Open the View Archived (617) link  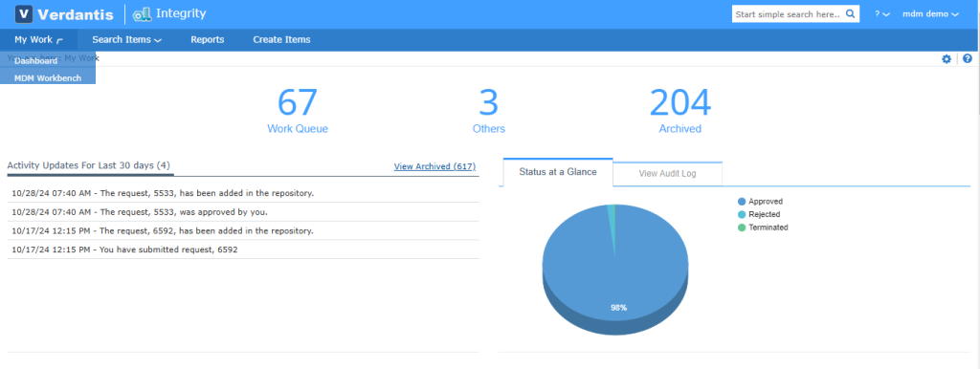pyautogui.click(x=434, y=166)
